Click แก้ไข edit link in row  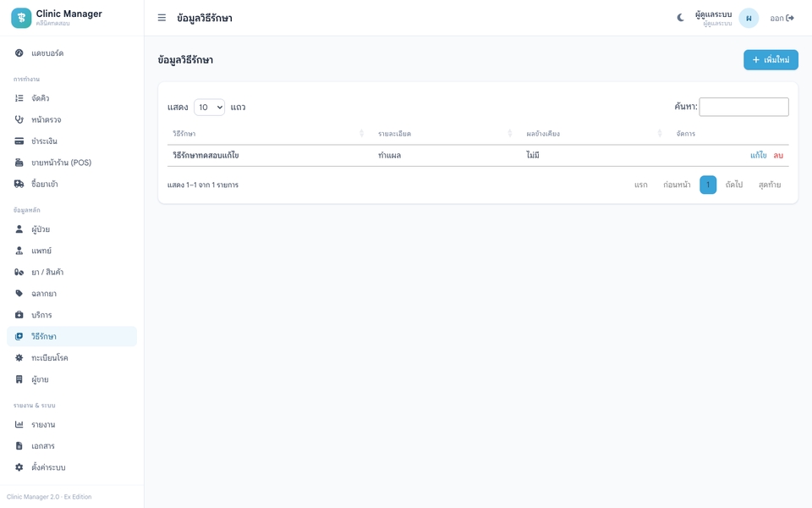coord(758,155)
